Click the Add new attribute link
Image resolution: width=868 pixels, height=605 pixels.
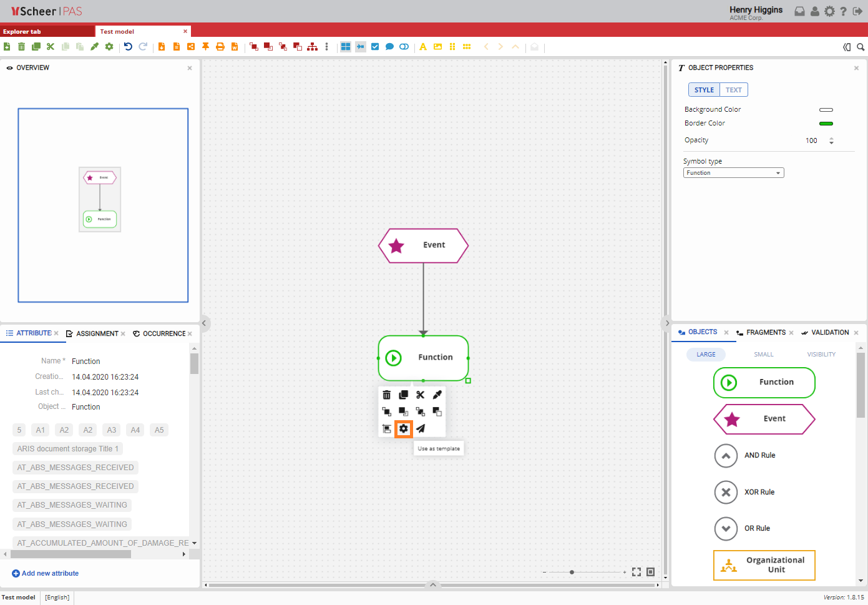tap(46, 574)
